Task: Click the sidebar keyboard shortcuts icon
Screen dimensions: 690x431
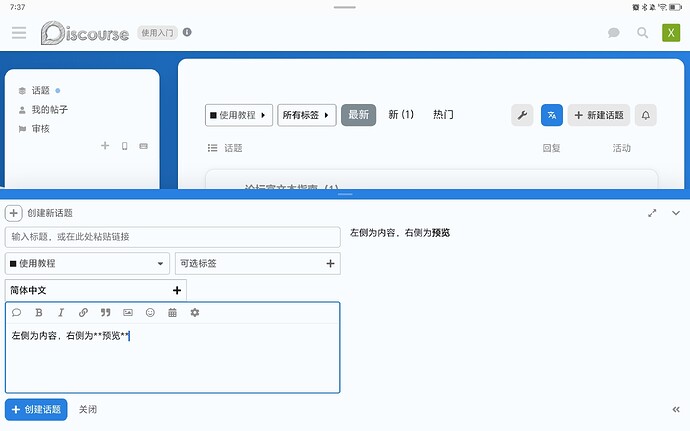Action: (143, 146)
